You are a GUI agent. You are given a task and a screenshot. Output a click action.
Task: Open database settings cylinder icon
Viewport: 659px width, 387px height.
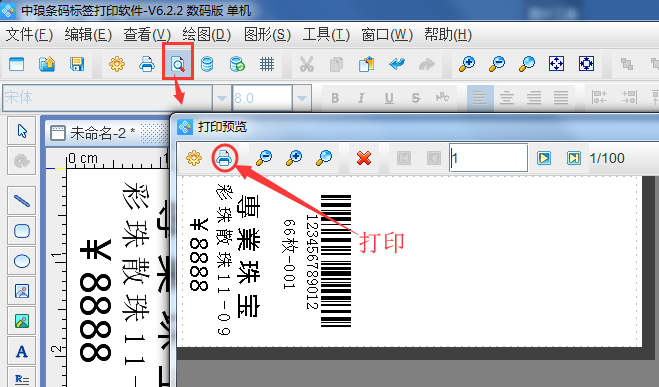(x=207, y=64)
